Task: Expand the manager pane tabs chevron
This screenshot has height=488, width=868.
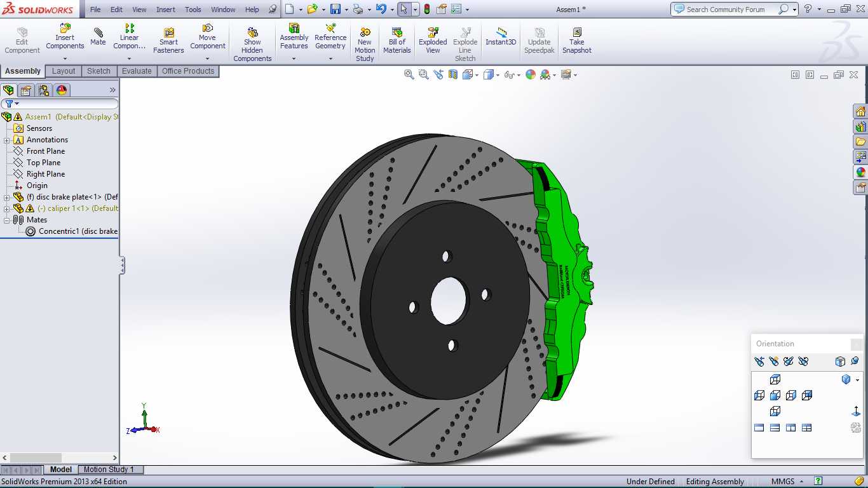Action: pyautogui.click(x=112, y=90)
